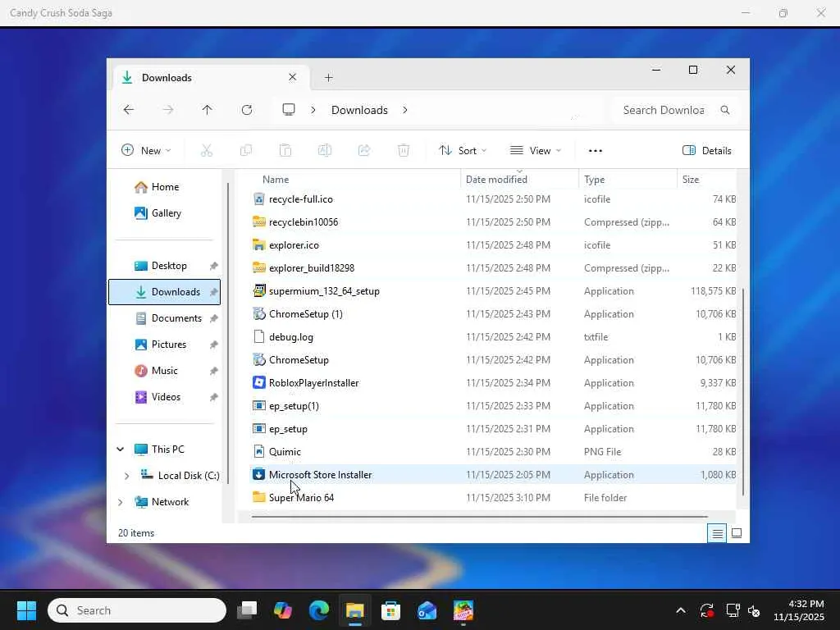Open the New dropdown menu
This screenshot has width=840, height=630.
point(146,151)
